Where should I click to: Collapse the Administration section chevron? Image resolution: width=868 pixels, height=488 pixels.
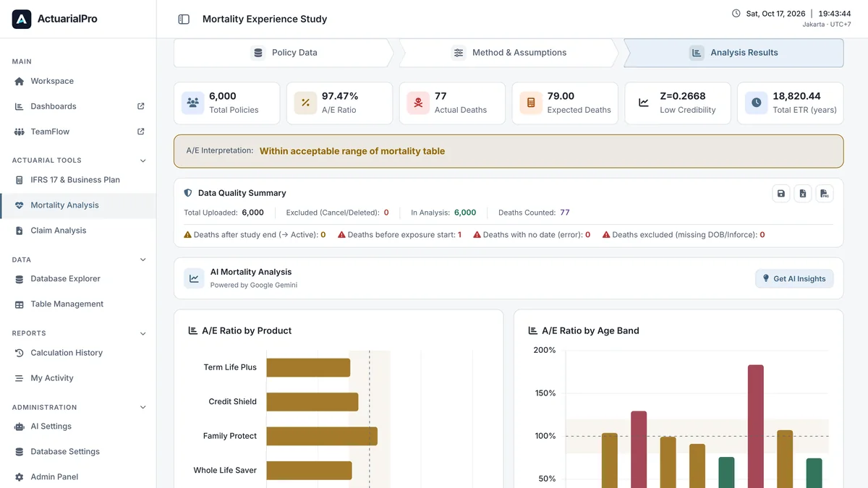pos(142,407)
